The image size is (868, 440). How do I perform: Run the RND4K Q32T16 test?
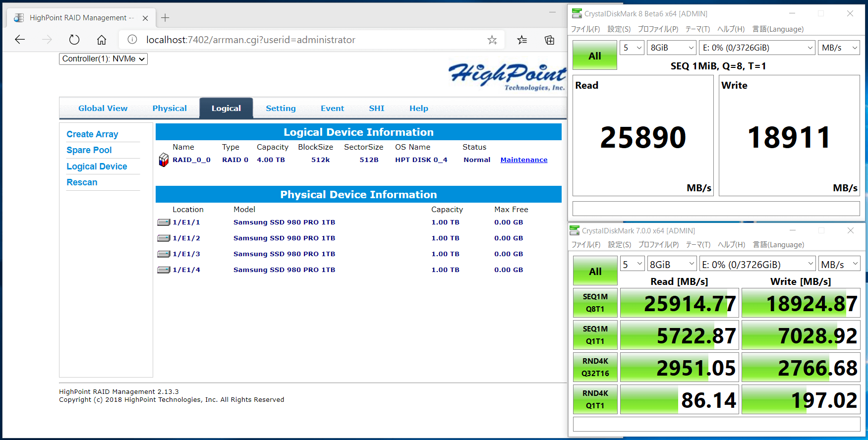pos(595,367)
